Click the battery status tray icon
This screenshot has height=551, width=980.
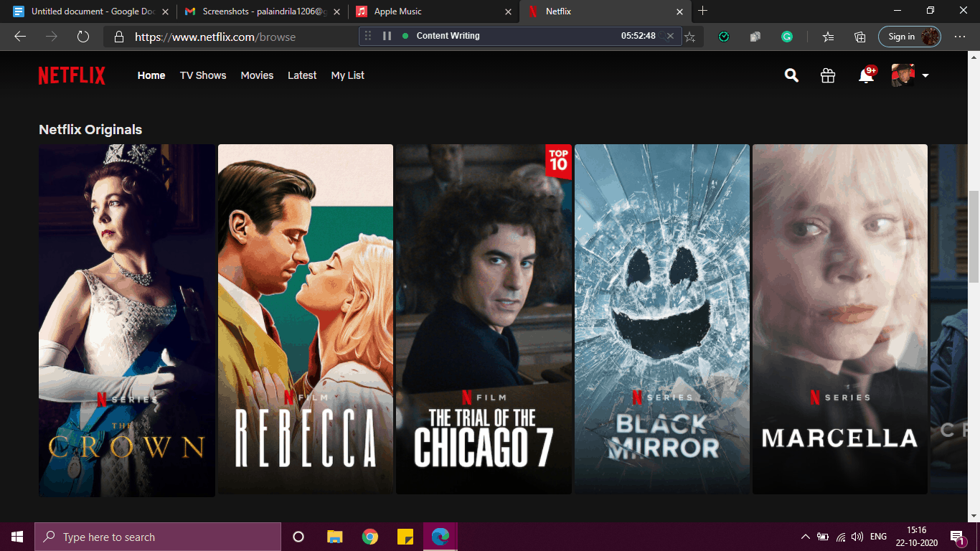[x=823, y=537]
